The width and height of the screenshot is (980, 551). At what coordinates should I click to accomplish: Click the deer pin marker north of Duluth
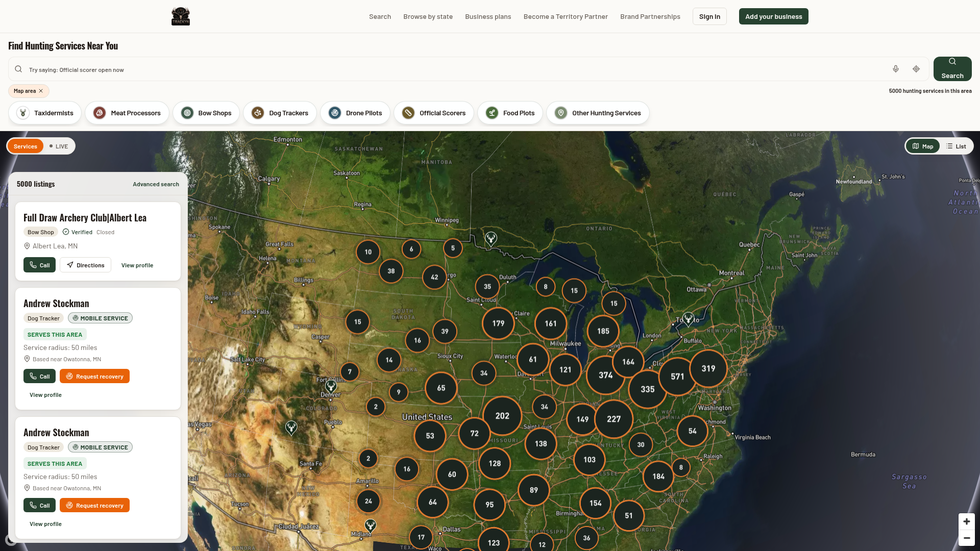491,239
